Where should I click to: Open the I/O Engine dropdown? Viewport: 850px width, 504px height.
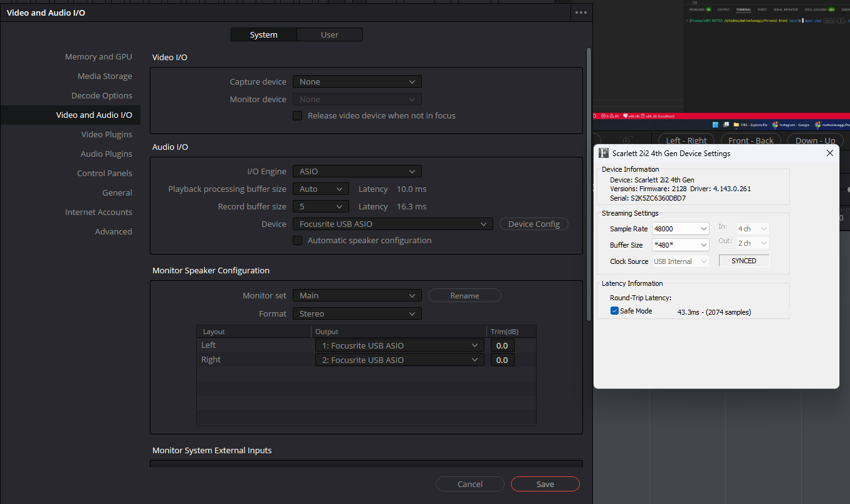click(357, 171)
